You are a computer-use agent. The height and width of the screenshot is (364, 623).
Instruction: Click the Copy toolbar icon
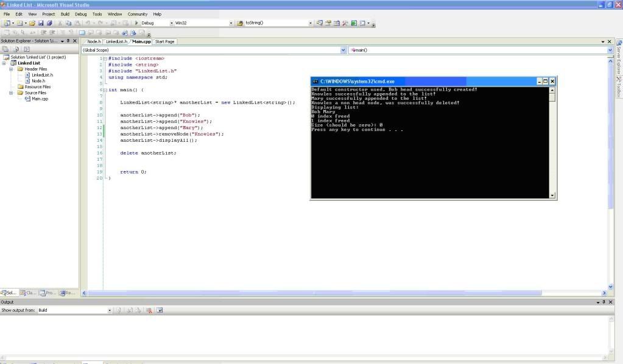[68, 23]
